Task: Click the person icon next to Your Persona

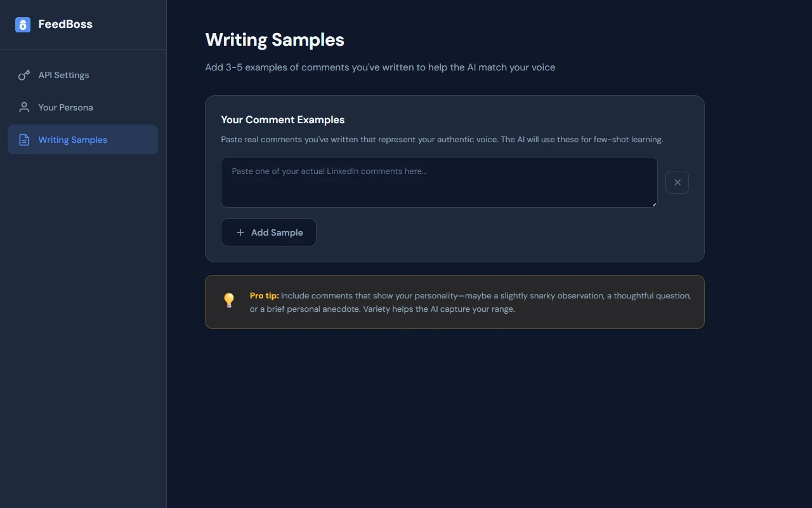Action: (x=23, y=107)
